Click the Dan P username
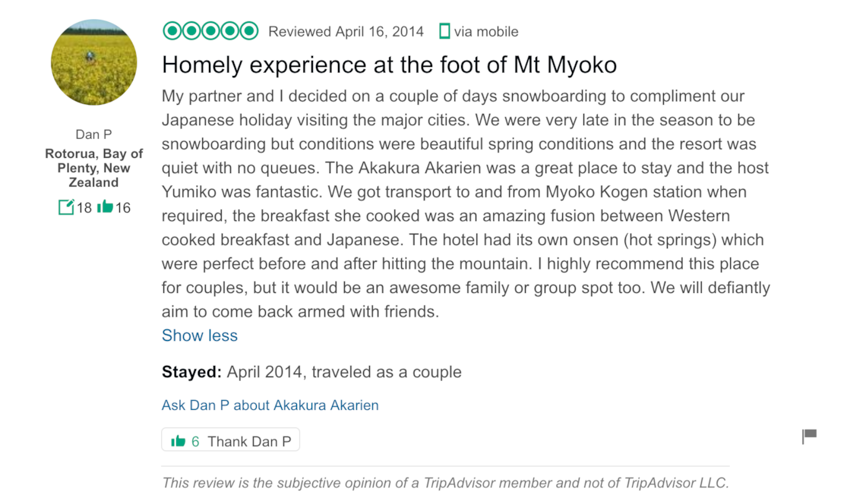This screenshot has height=504, width=866. (x=94, y=134)
